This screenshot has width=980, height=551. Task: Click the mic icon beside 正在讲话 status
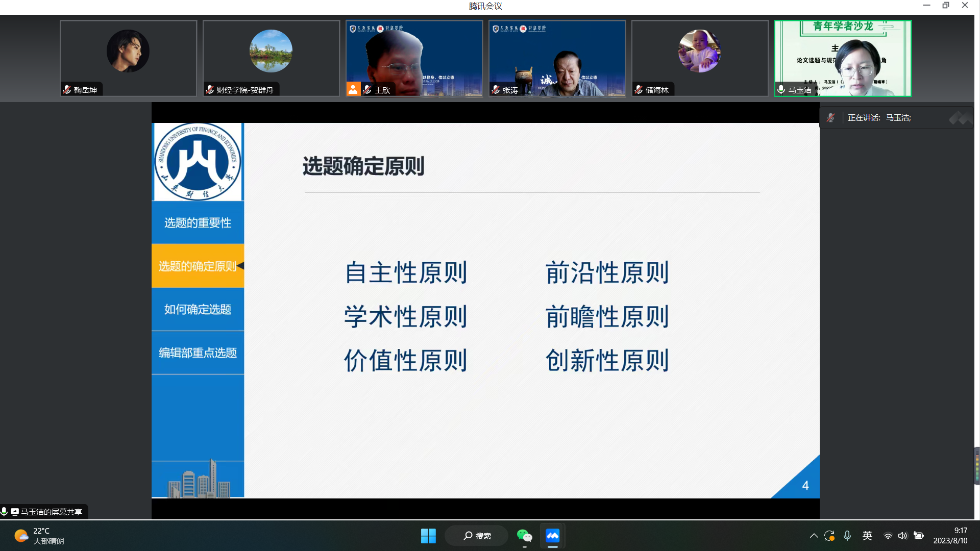coord(831,117)
